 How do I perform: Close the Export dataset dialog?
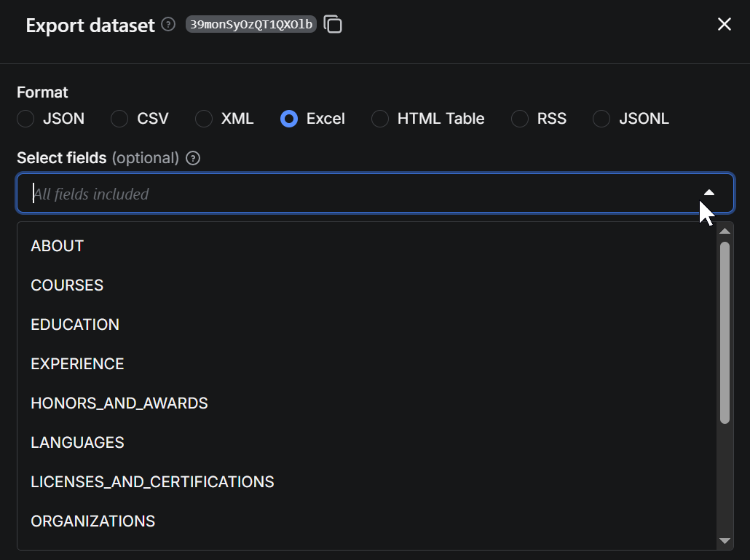pos(724,25)
